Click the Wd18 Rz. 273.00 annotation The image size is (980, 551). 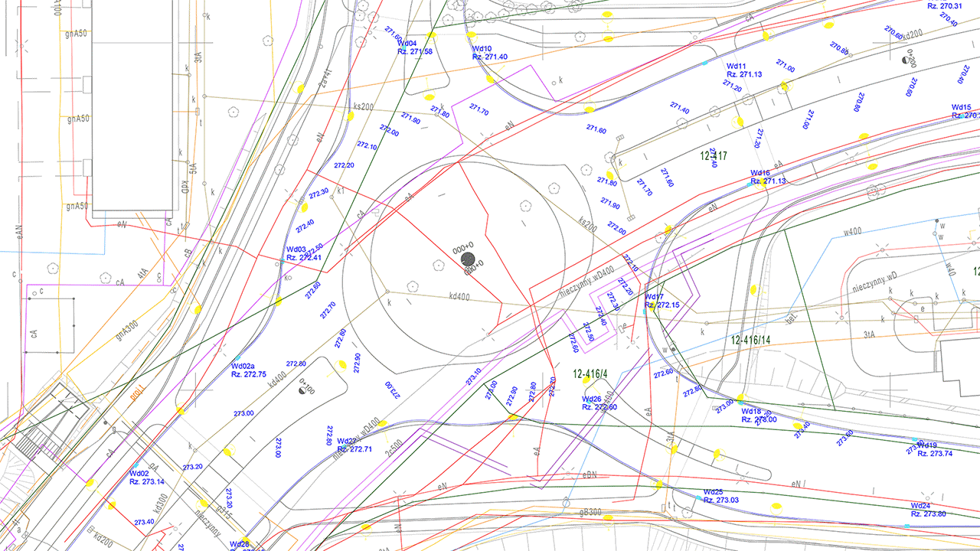pyautogui.click(x=758, y=416)
